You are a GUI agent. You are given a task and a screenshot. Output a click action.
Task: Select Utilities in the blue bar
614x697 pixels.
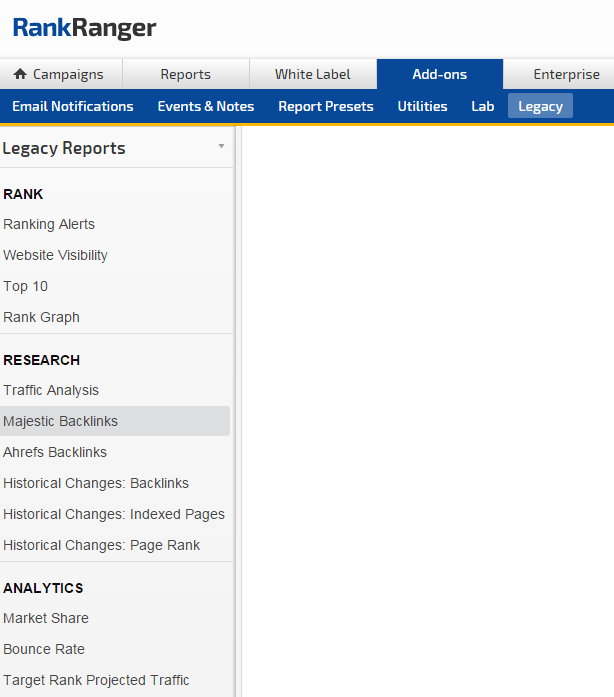(x=422, y=106)
